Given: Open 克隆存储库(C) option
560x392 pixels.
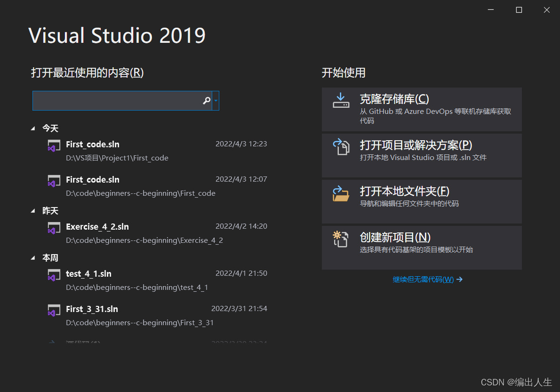Looking at the screenshot, I should (422, 109).
